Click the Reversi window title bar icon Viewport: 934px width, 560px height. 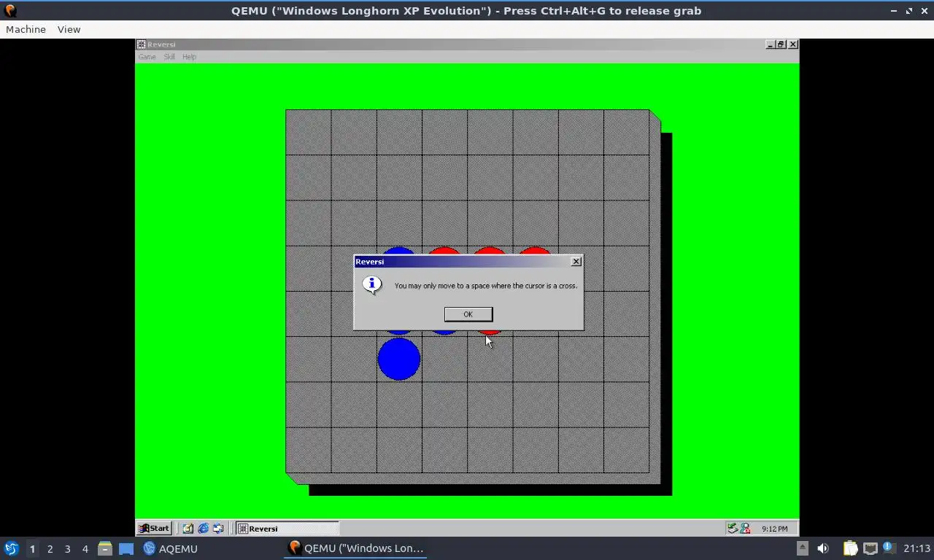click(142, 44)
